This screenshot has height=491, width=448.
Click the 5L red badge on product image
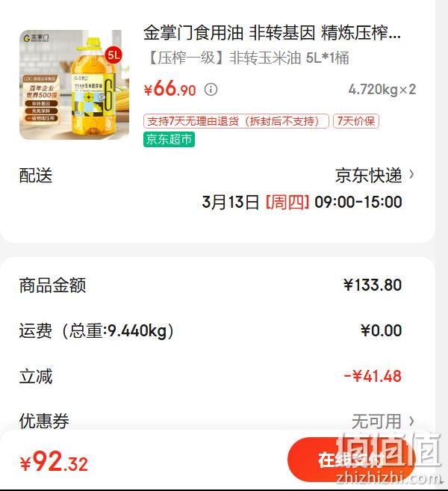(113, 55)
